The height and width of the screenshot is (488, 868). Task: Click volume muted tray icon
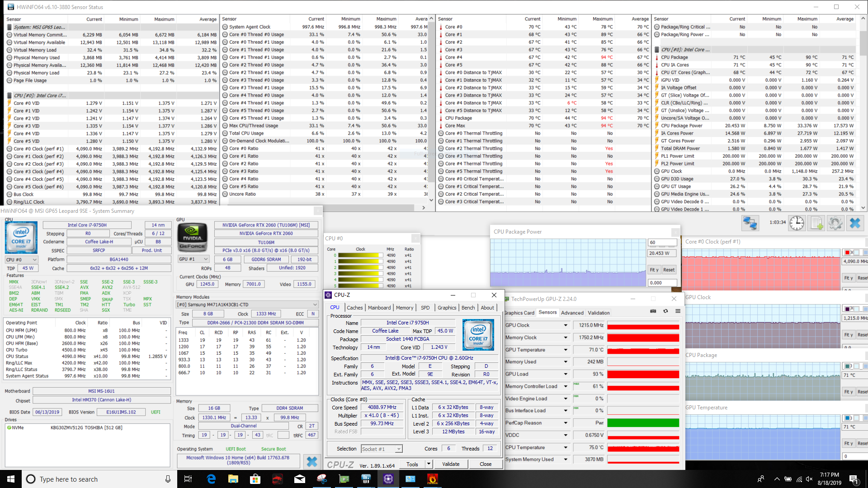(x=809, y=479)
